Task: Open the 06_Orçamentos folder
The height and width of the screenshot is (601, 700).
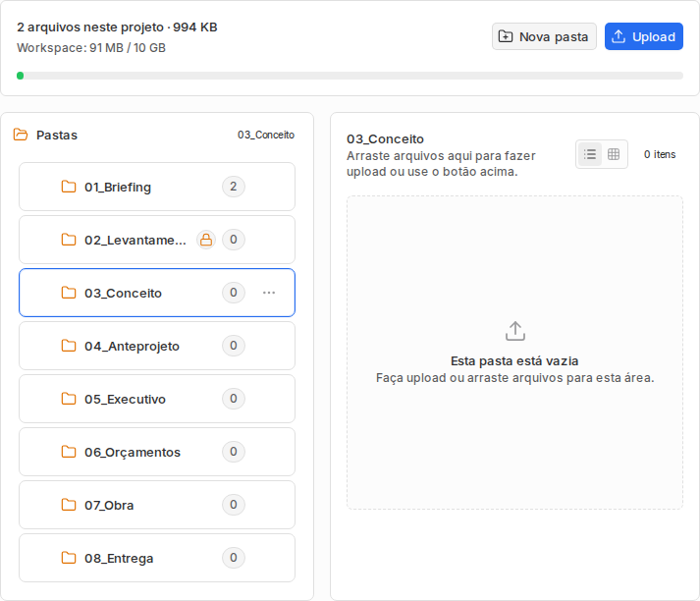Action: coord(157,452)
